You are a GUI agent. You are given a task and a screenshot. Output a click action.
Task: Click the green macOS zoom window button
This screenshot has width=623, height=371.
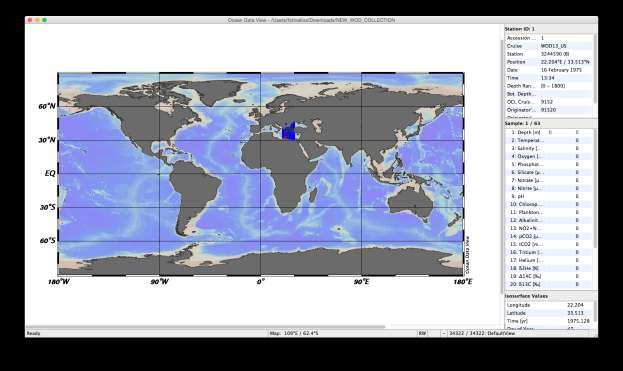pos(44,20)
